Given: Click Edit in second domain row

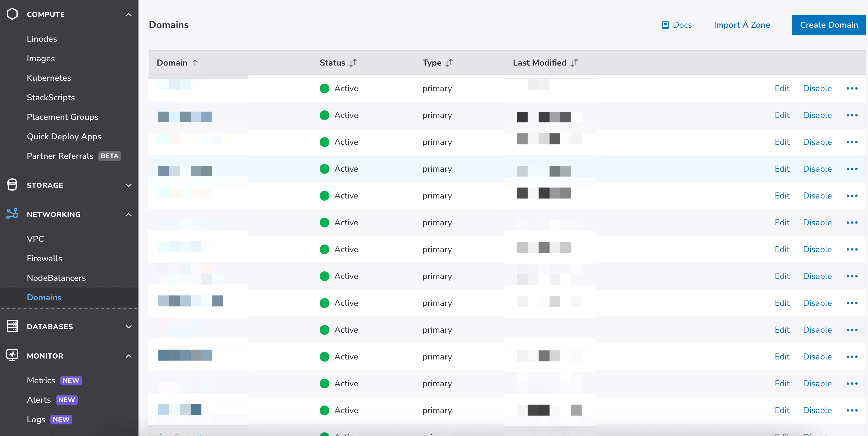Looking at the screenshot, I should coord(782,115).
